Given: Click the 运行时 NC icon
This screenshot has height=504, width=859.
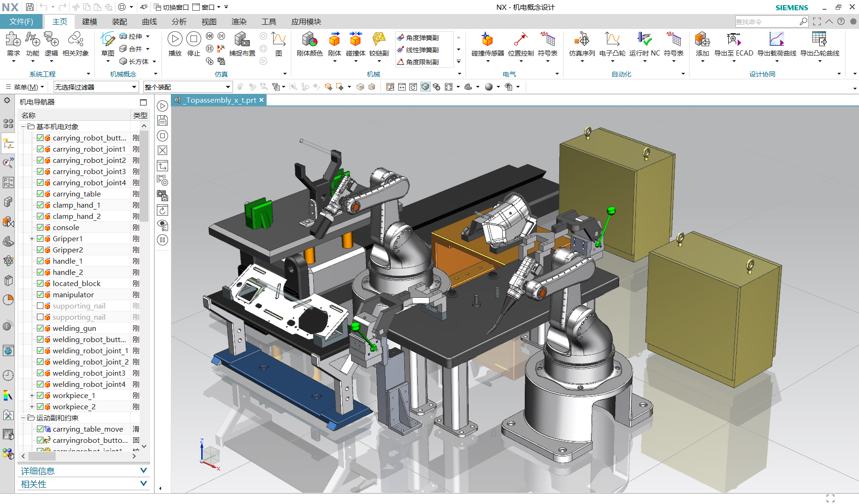Looking at the screenshot, I should pos(644,39).
